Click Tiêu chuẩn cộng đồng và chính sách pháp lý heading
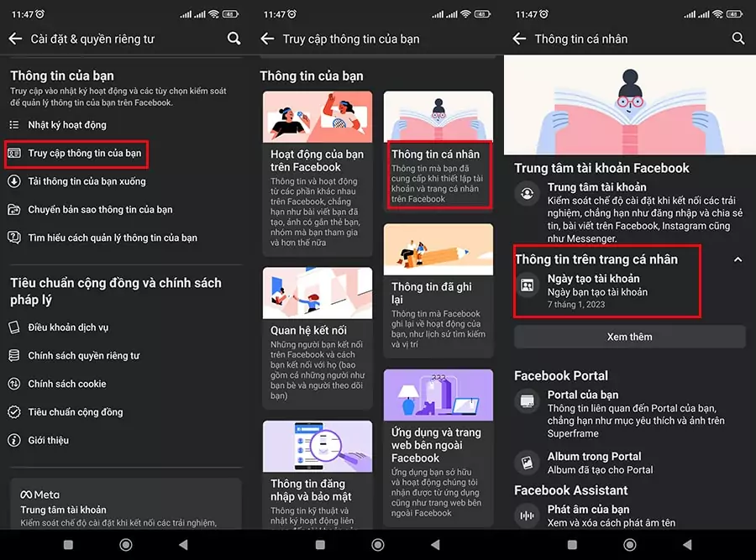Viewport: 756px width, 560px height. 116,291
